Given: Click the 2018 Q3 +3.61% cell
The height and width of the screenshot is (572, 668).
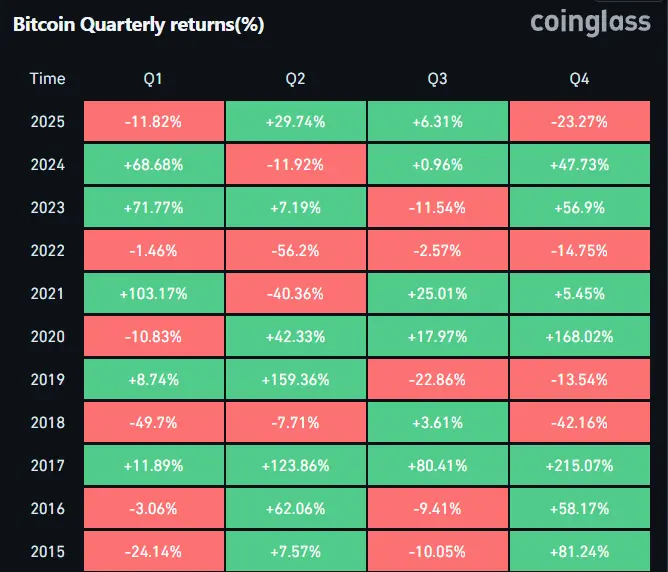Looking at the screenshot, I should pyautogui.click(x=438, y=422).
